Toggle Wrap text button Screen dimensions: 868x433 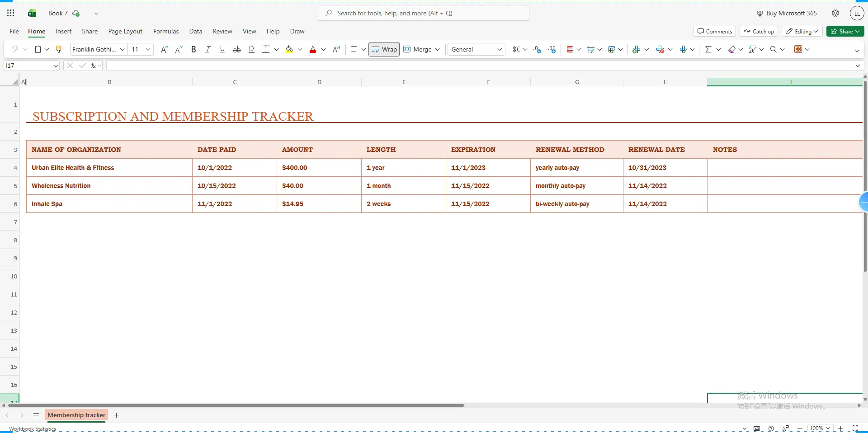(x=384, y=49)
